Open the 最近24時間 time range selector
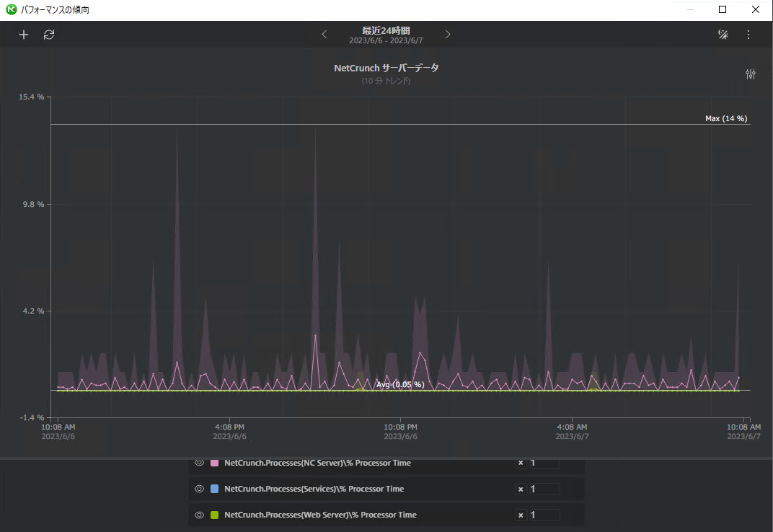773x532 pixels. click(386, 35)
